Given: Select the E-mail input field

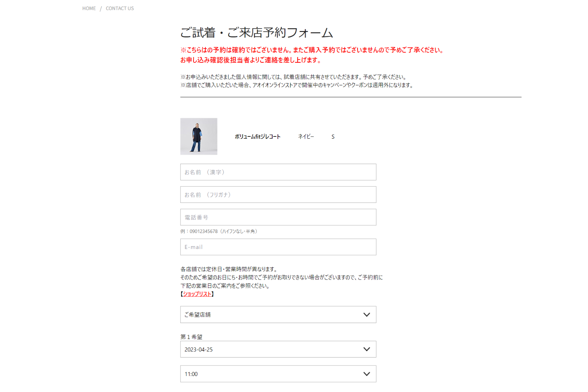Looking at the screenshot, I should pyautogui.click(x=278, y=247).
